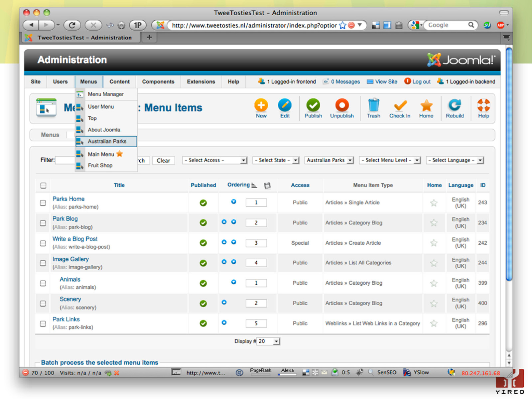Click the New toolbar icon
The height and width of the screenshot is (399, 532).
(261, 105)
